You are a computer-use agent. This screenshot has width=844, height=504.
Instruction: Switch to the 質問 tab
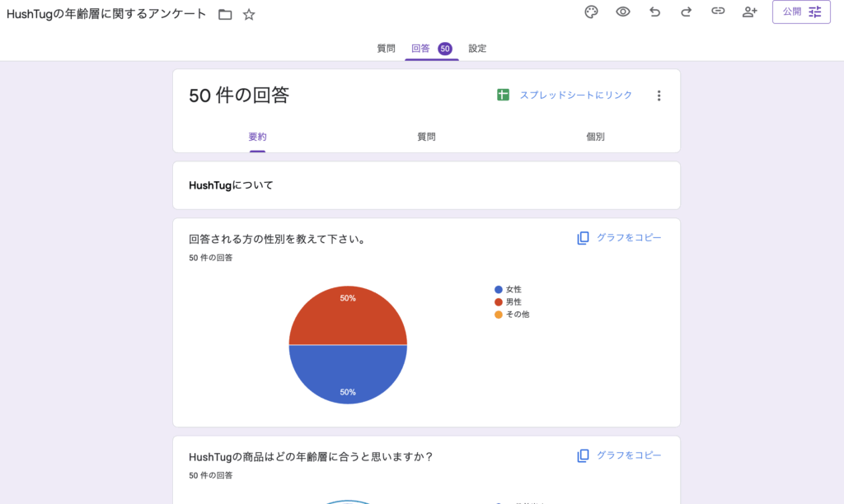coord(387,48)
